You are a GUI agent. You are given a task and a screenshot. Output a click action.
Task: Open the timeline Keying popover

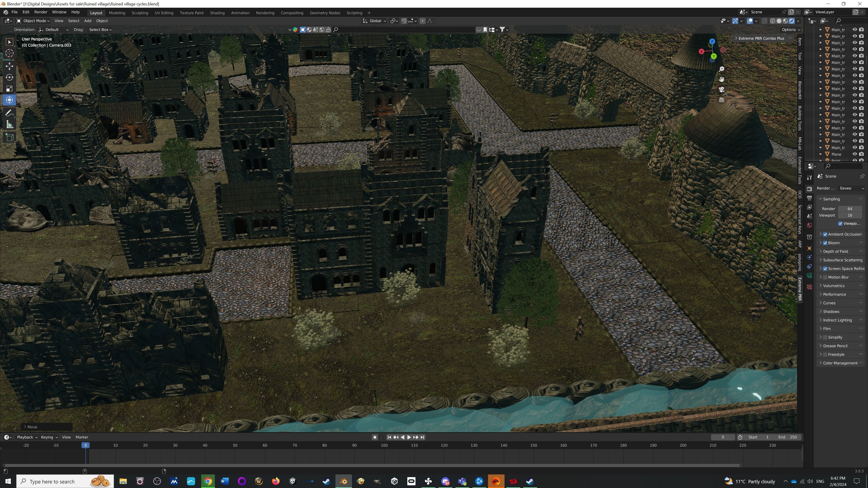coord(49,437)
